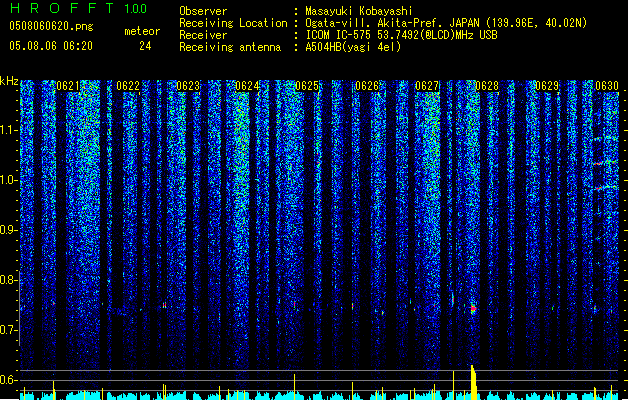Click the A504HB(yagi 4el) antenna text
This screenshot has height=400, width=629.
[353, 47]
